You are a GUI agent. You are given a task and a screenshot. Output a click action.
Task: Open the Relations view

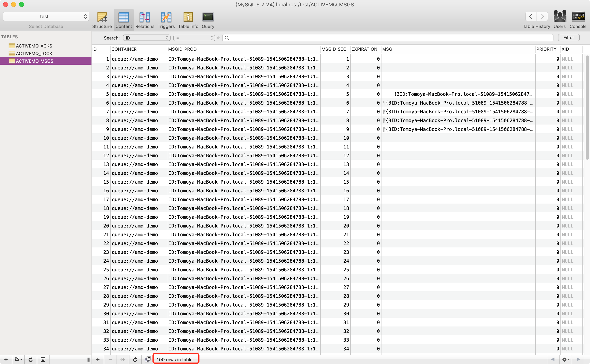pos(145,20)
